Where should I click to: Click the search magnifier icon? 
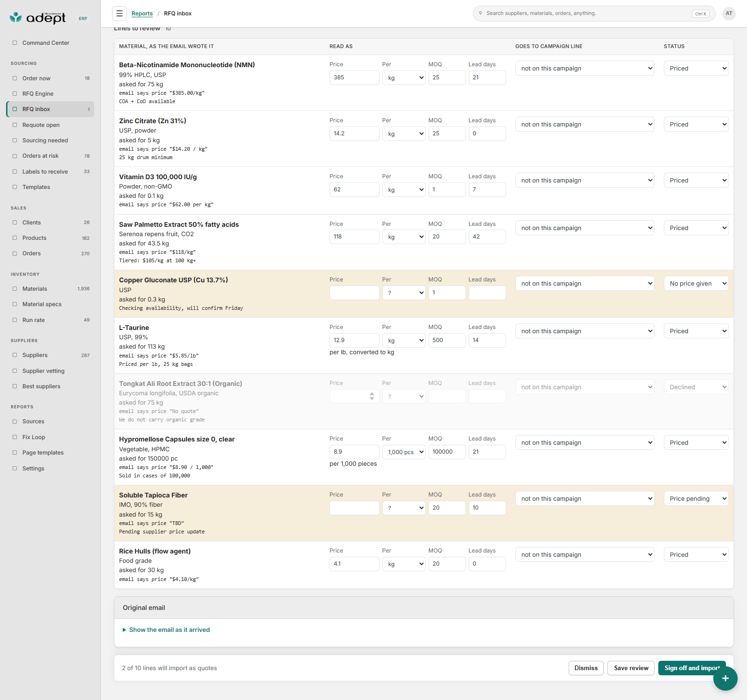[480, 13]
